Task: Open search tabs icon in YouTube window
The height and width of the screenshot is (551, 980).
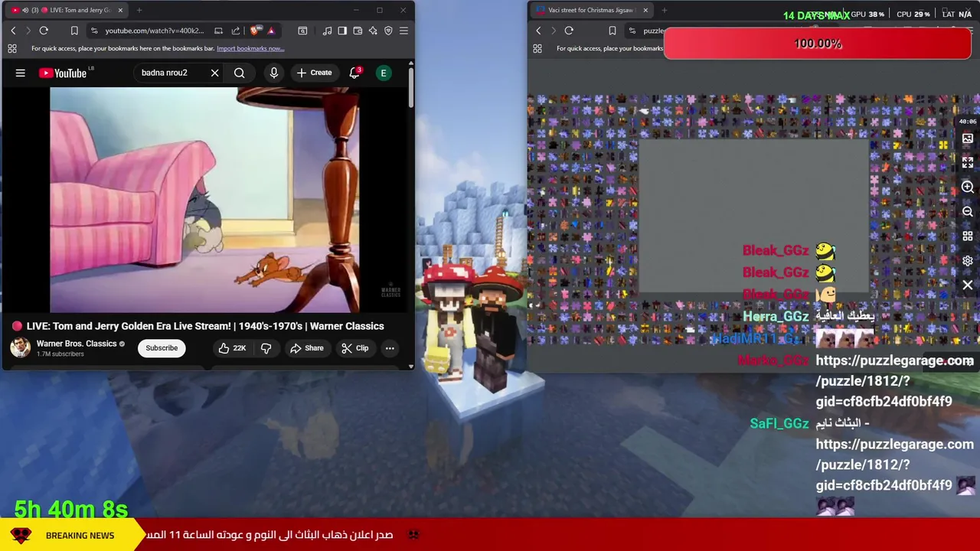Action: 302,31
